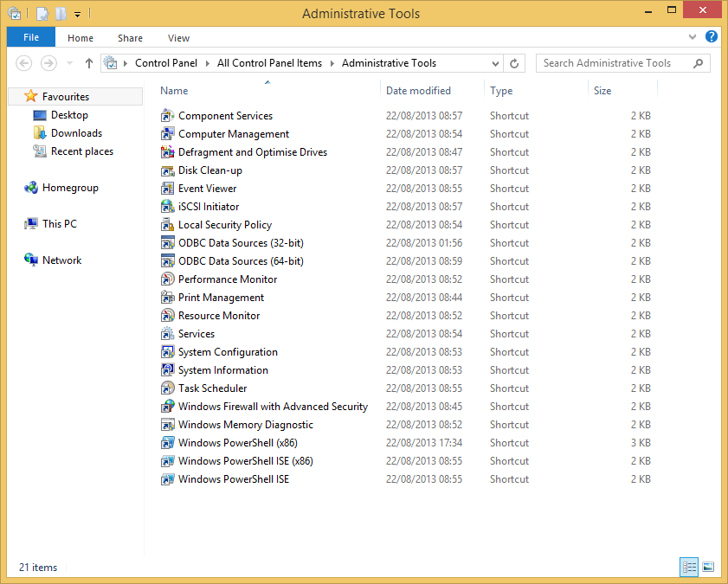
Task: Go back to the previous folder
Action: (x=24, y=63)
